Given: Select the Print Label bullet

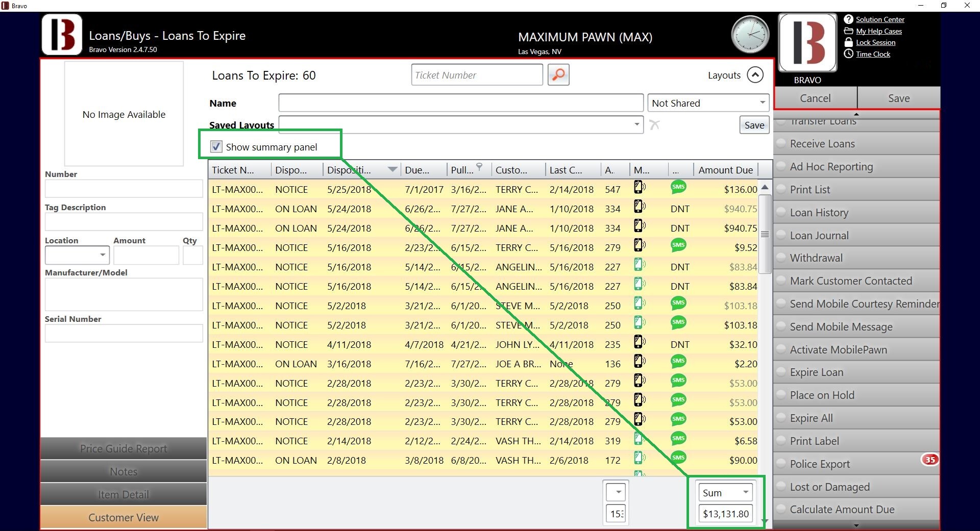Looking at the screenshot, I should tap(781, 441).
